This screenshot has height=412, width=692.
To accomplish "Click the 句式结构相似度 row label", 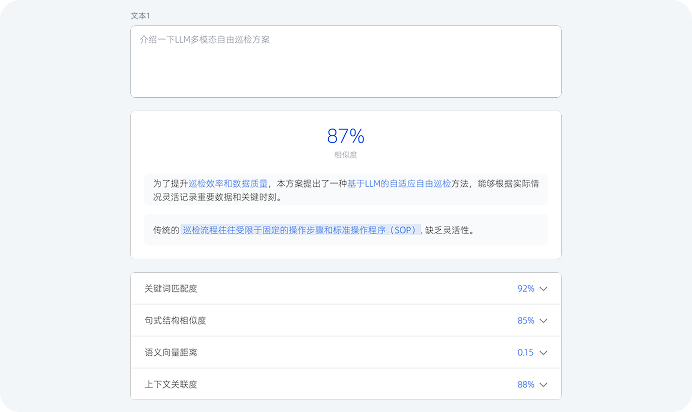I will coord(175,321).
